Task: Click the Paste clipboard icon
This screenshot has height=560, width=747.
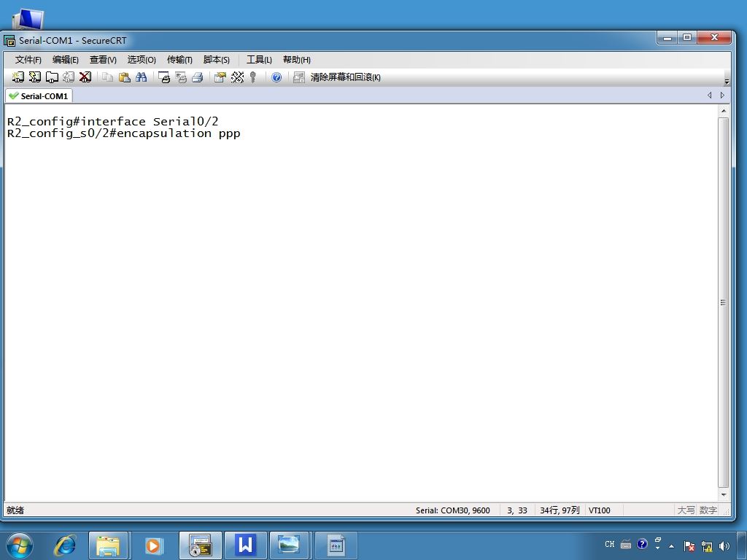Action: tap(124, 77)
